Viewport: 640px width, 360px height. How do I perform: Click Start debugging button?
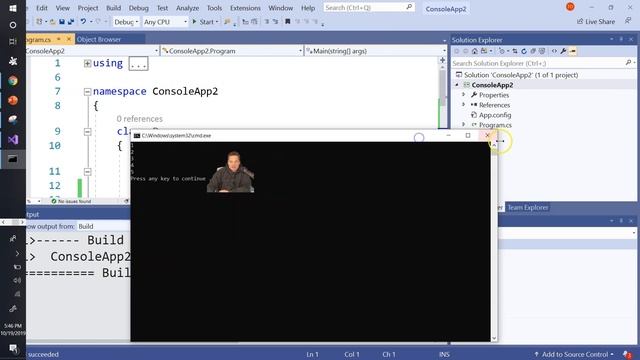(x=202, y=22)
